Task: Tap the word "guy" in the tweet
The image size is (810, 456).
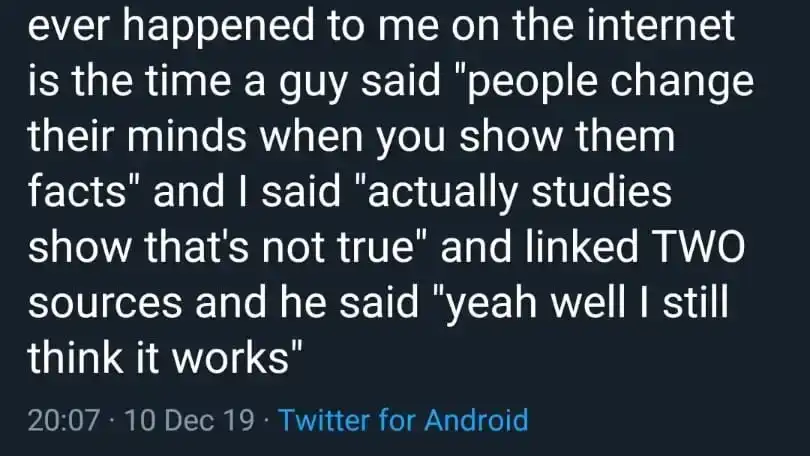Action: [x=313, y=84]
